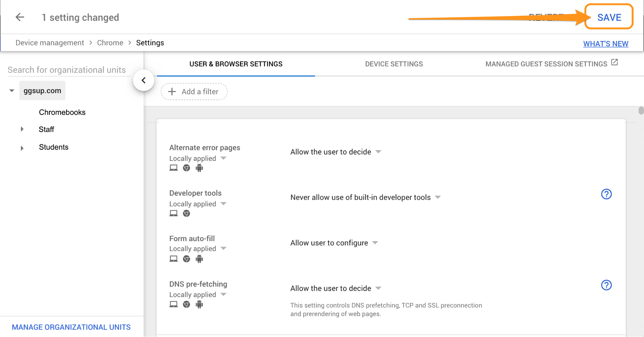Collapse the ggsup.com tree node
Screen dimensions: 644x337
tap(12, 91)
